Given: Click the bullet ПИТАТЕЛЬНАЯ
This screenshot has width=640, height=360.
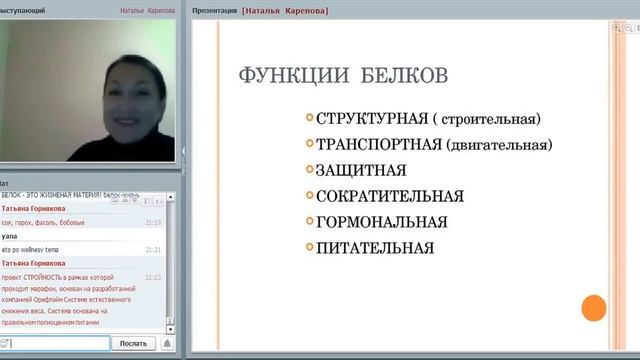Looking at the screenshot, I should (x=375, y=248).
